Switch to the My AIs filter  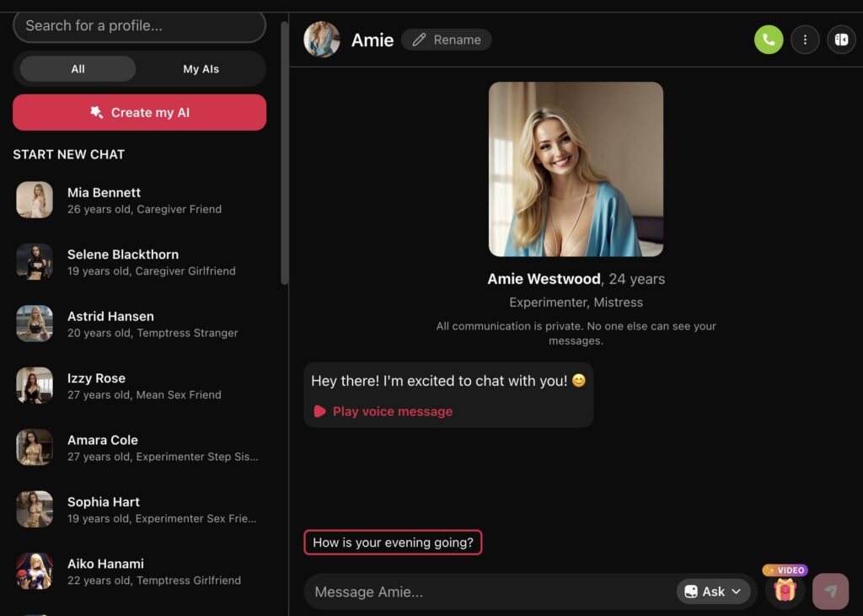pos(201,69)
